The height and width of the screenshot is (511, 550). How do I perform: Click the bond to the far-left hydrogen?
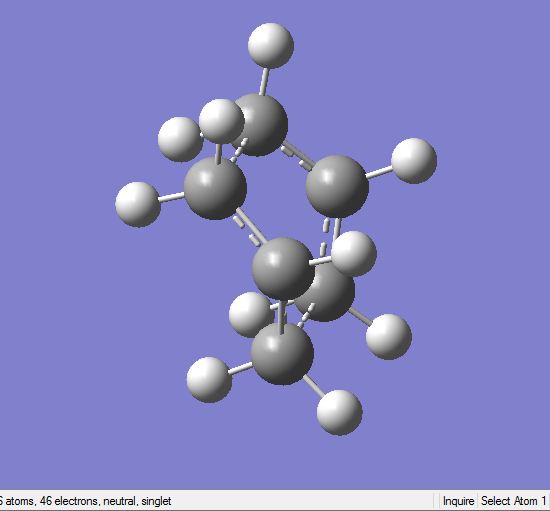click(x=171, y=197)
